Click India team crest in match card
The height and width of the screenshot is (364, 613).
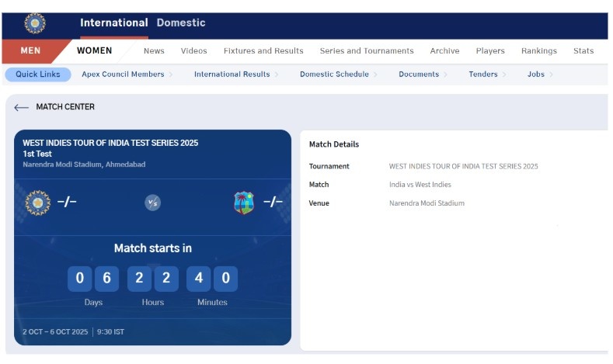(38, 203)
